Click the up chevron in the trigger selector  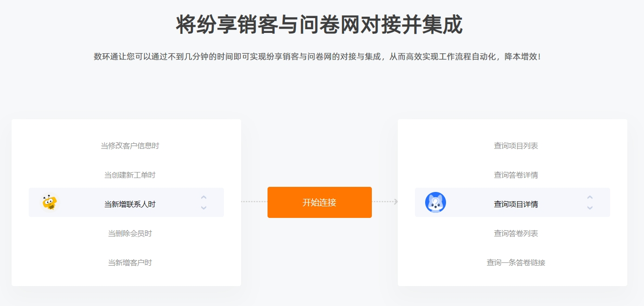[x=204, y=198]
